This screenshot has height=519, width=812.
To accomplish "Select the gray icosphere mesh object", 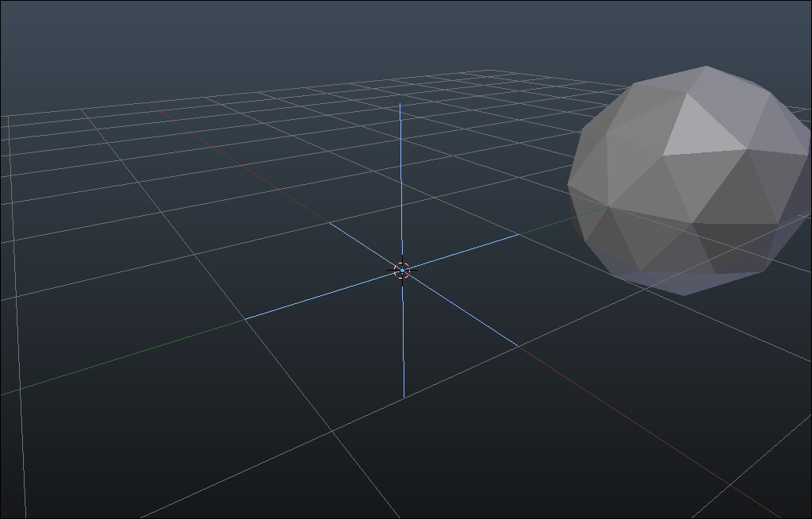I will point(690,183).
